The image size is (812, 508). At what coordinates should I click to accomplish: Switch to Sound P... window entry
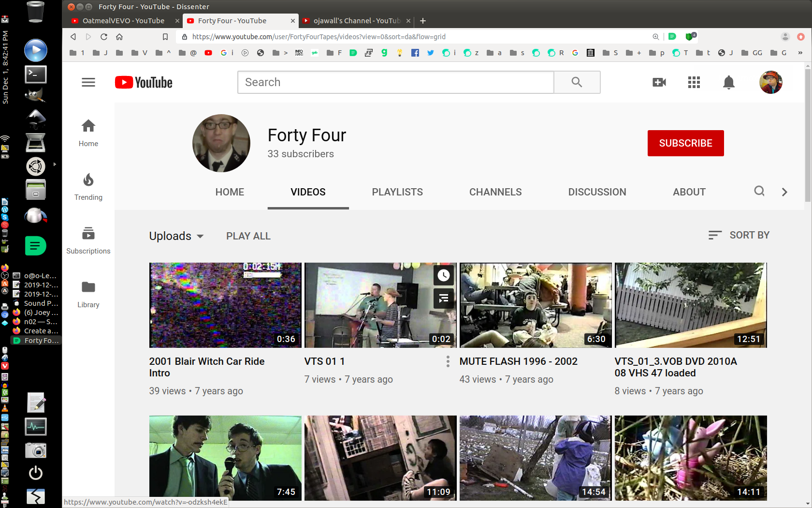36,303
